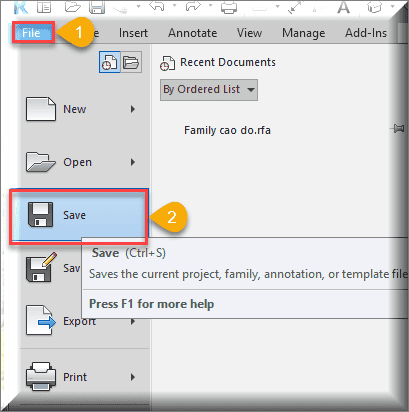
Task: Switch to the Open Documents view icon
Action: point(131,62)
